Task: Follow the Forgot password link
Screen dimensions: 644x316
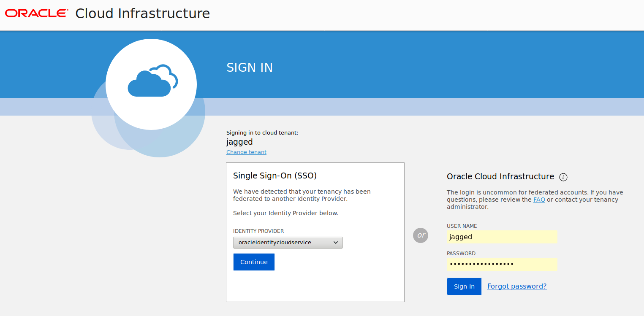Action: pyautogui.click(x=517, y=286)
